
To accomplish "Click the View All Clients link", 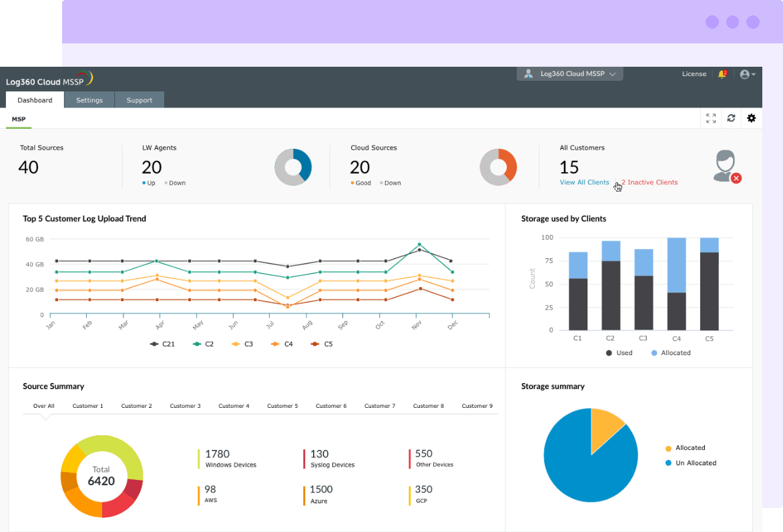I will pos(584,182).
